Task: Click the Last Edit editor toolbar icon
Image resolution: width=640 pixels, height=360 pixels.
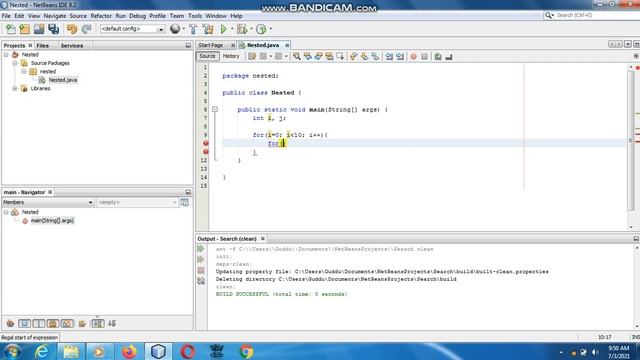Action: (x=252, y=56)
